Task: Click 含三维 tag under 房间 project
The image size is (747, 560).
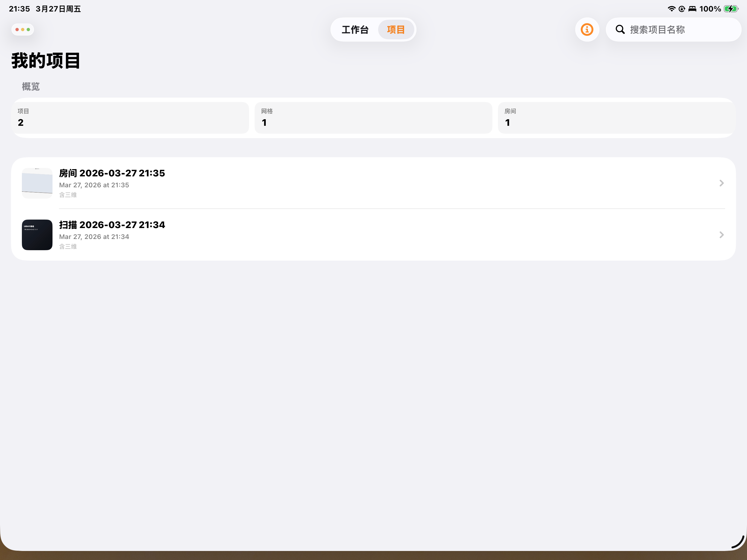Action: [68, 195]
